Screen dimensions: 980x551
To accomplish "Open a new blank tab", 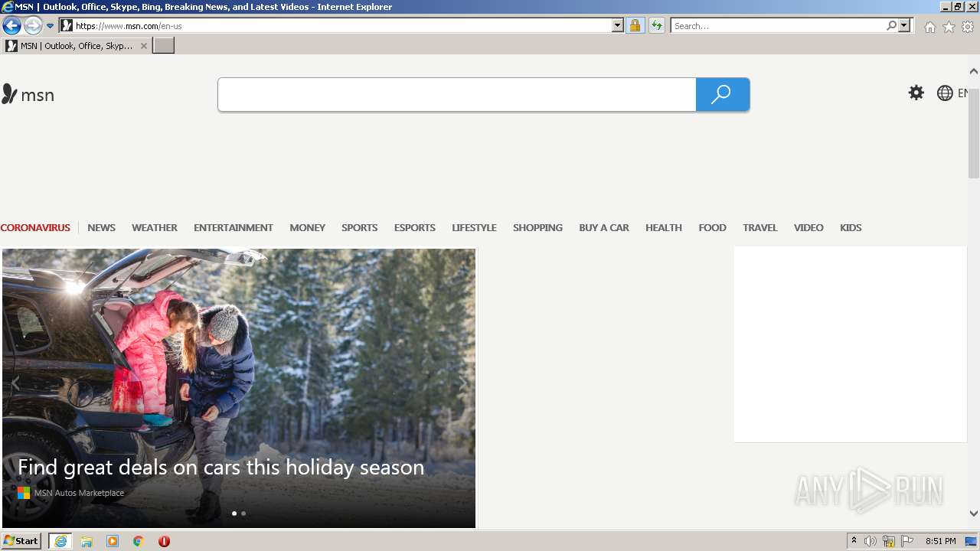I will (x=164, y=46).
